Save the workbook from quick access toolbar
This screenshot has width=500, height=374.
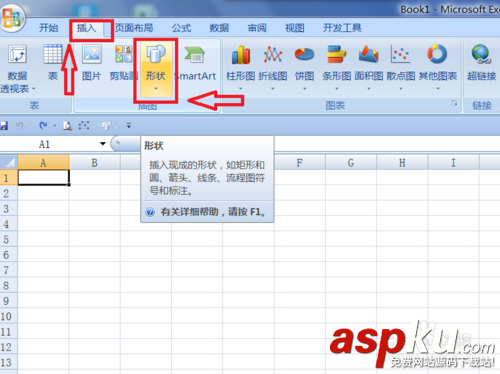coord(4,126)
